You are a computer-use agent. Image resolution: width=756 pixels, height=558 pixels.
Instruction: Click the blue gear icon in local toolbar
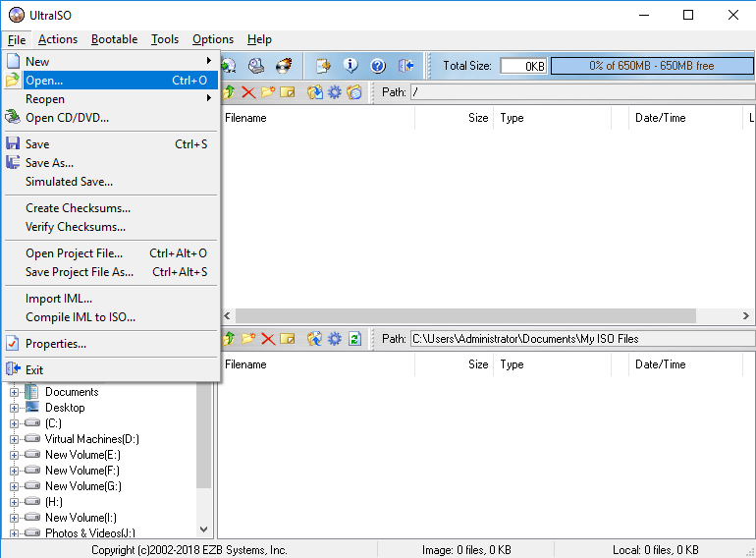(334, 339)
